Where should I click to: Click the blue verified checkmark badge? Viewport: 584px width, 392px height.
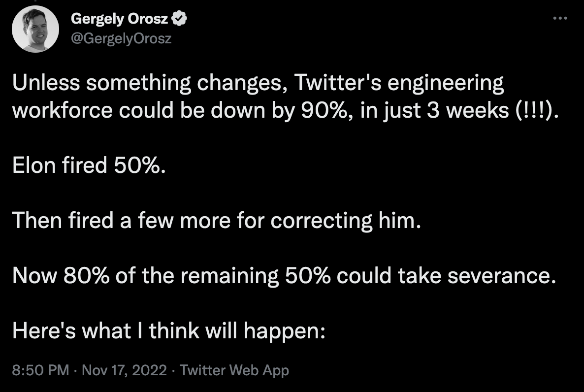(x=179, y=19)
